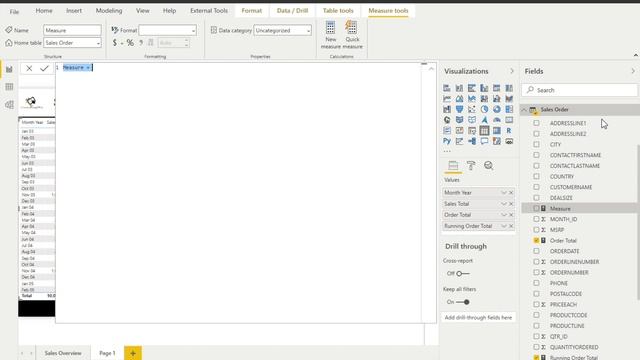Screen dimensions: 640x360
Task: Select the Clustered column chart visual
Action: pos(484,88)
